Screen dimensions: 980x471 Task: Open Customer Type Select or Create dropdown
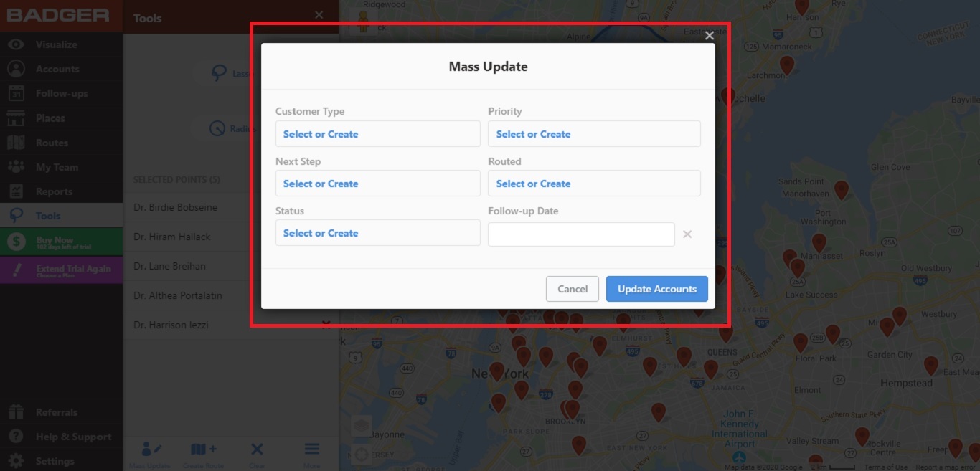(377, 134)
